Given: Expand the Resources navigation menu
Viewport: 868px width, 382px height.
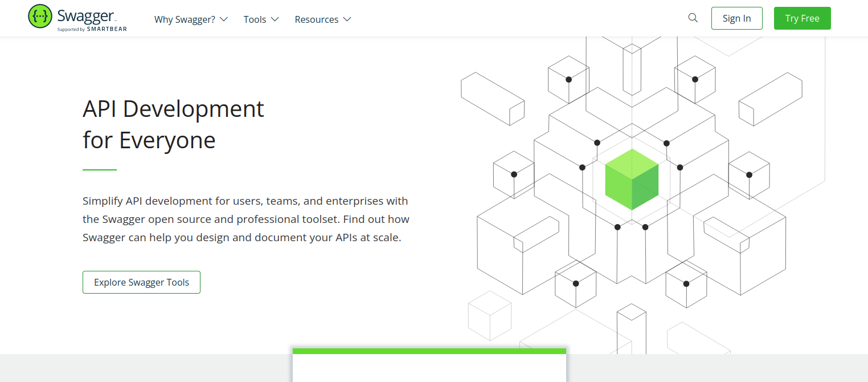Looking at the screenshot, I should click(x=323, y=19).
